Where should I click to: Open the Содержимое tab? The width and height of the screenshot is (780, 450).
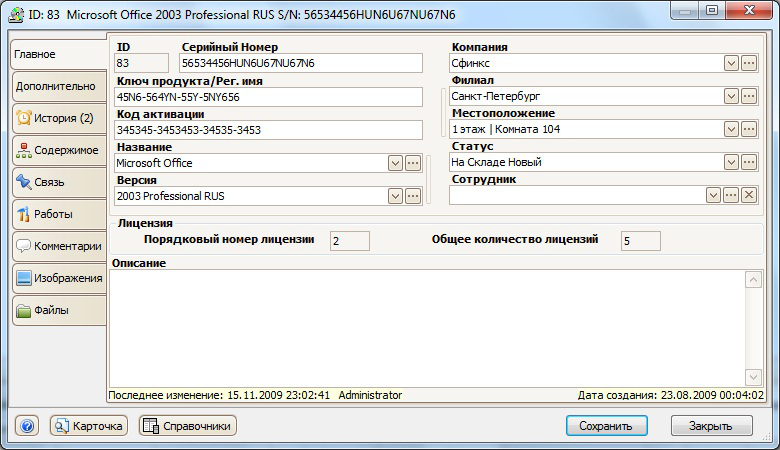pos(58,150)
